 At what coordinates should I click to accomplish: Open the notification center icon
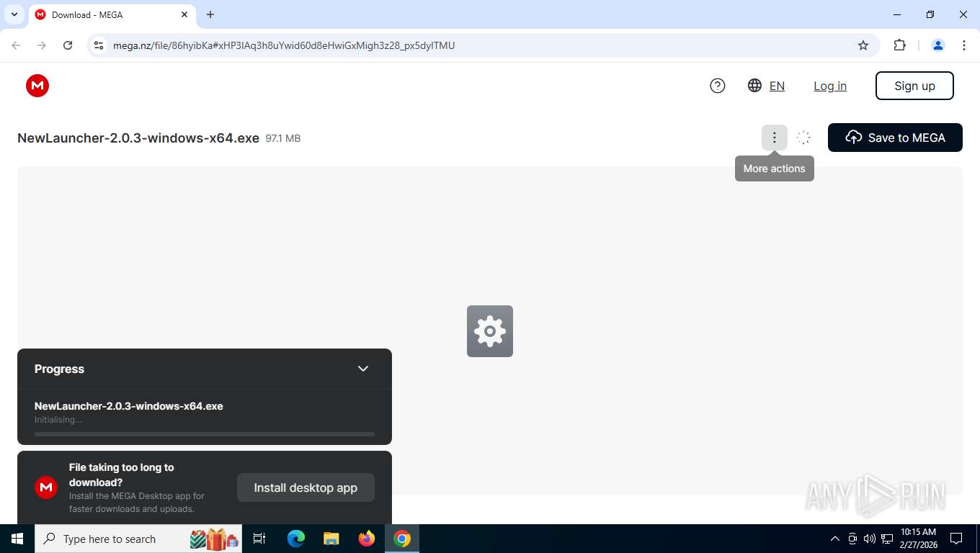coord(956,539)
